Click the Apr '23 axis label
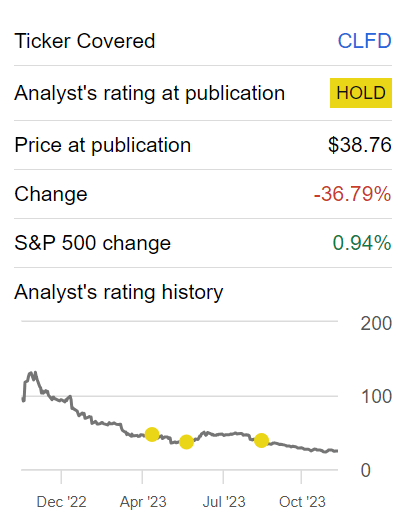Image resolution: width=398 pixels, height=525 pixels. point(143,502)
